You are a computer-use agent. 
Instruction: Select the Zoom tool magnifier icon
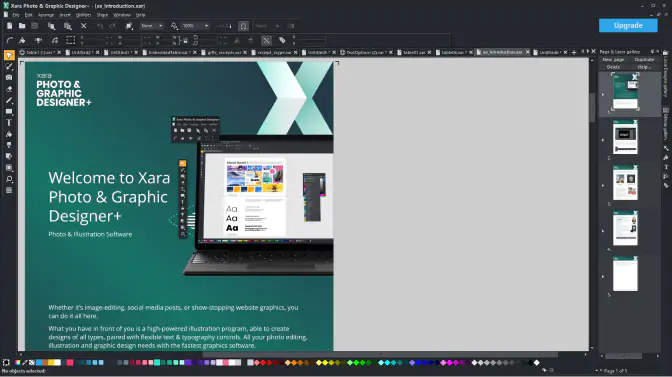coord(9,179)
